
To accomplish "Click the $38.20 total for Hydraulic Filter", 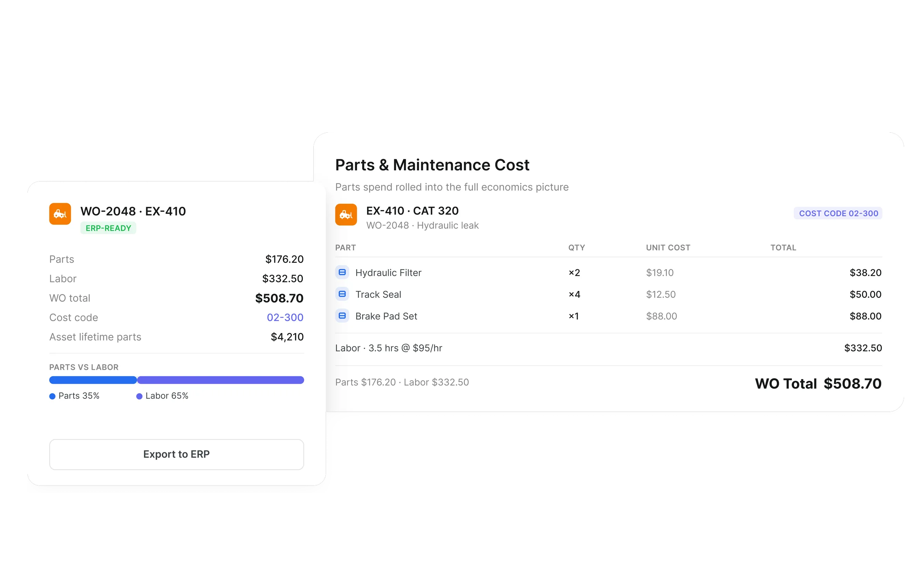I will 865,273.
